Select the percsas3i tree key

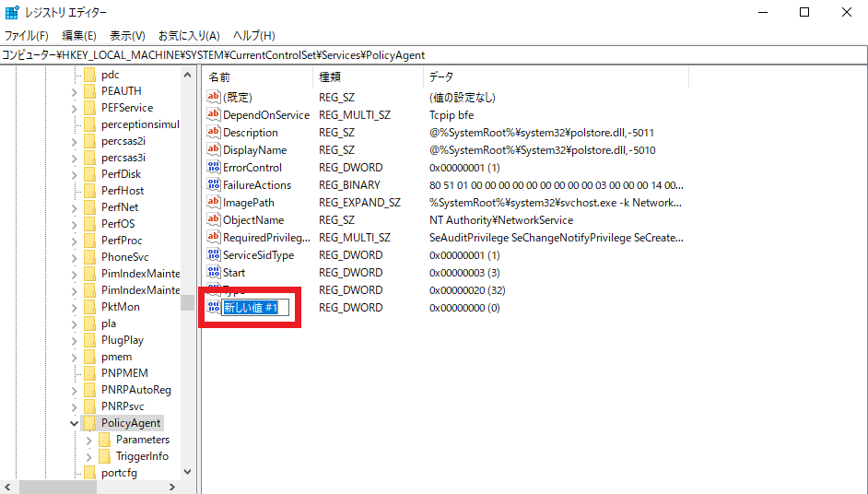pyautogui.click(x=123, y=158)
